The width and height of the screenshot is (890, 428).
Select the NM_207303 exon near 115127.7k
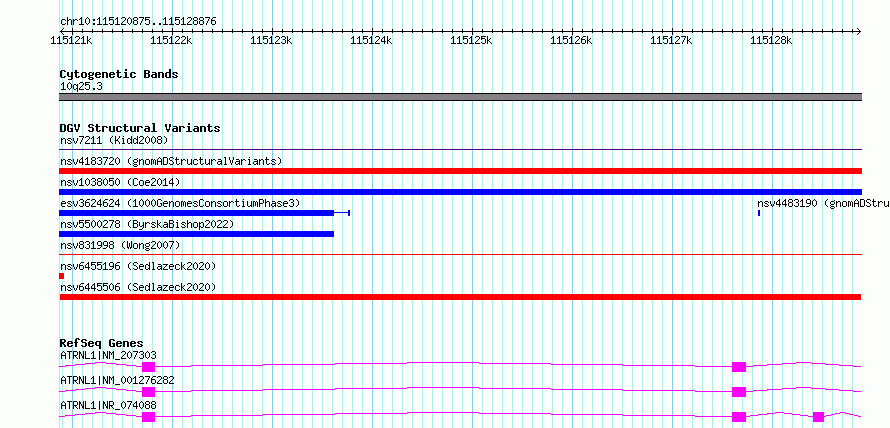(738, 367)
